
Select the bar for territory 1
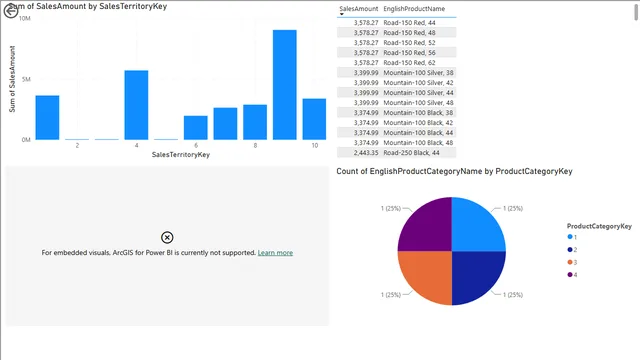tap(47, 118)
